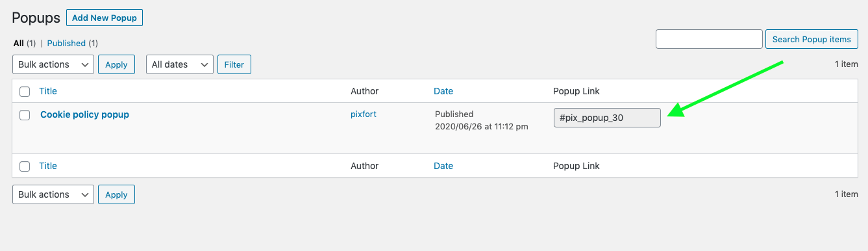Click the Add New Popup button
This screenshot has height=251, width=868.
105,18
